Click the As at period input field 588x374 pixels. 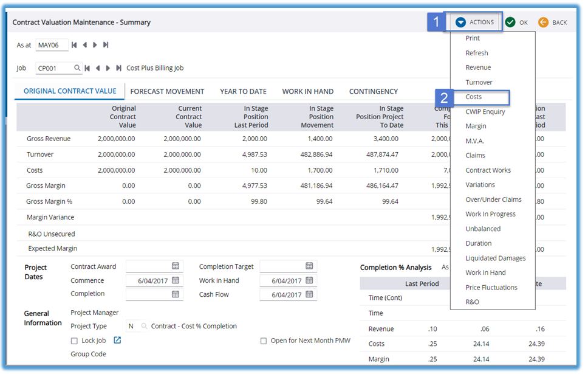pyautogui.click(x=52, y=45)
